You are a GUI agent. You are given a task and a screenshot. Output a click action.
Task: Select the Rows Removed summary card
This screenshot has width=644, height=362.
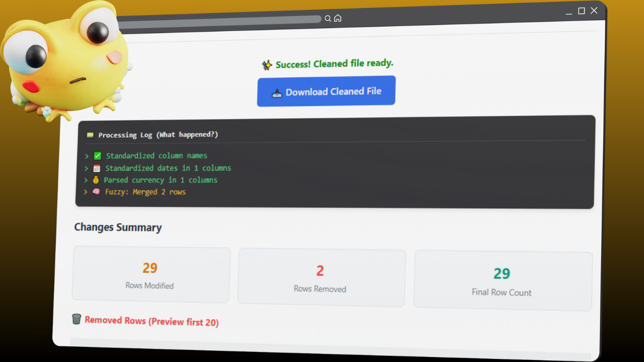pyautogui.click(x=321, y=277)
